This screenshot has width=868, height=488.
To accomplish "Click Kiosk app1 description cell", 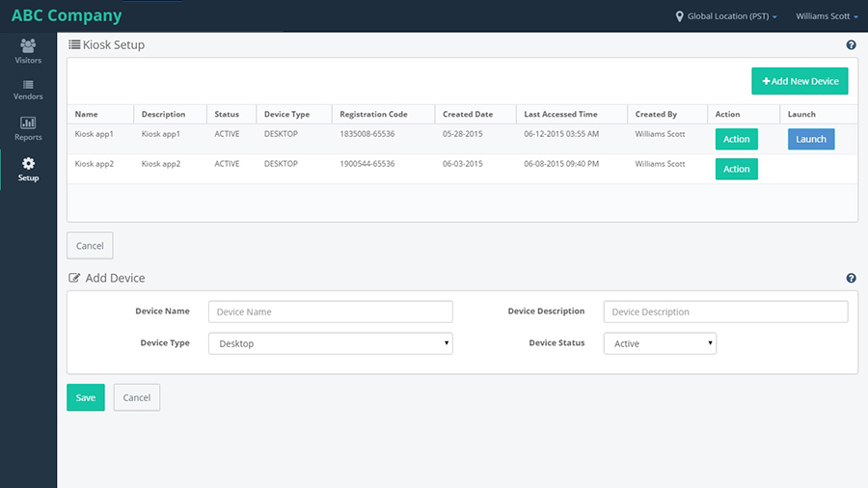I will [160, 134].
